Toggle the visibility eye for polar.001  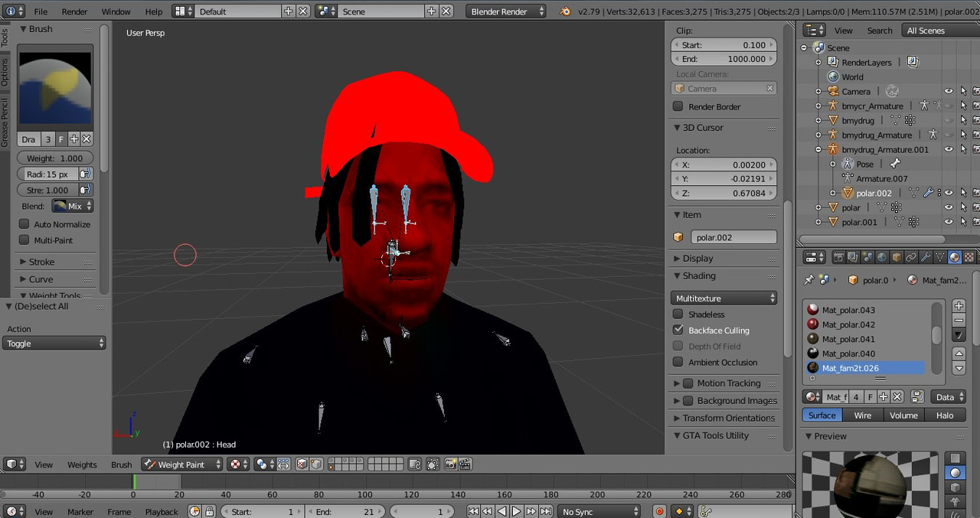[x=949, y=222]
